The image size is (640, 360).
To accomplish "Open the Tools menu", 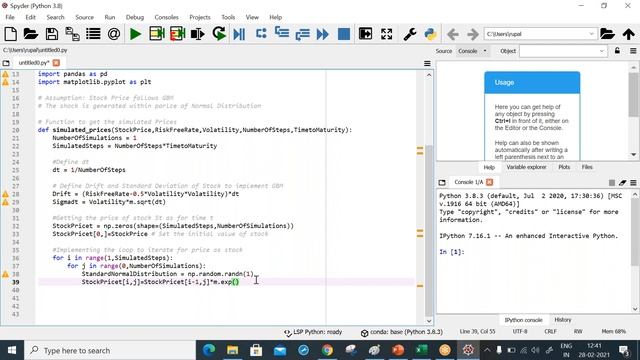I will pyautogui.click(x=228, y=17).
